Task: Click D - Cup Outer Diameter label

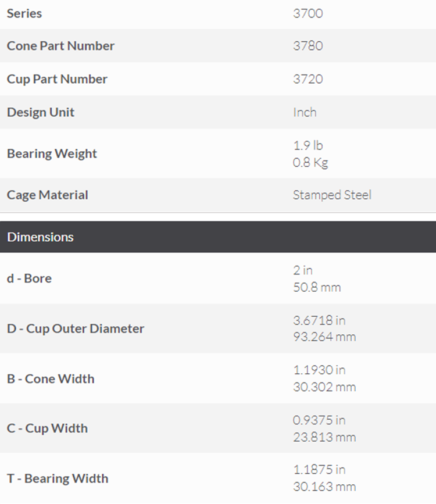Action: tap(76, 328)
